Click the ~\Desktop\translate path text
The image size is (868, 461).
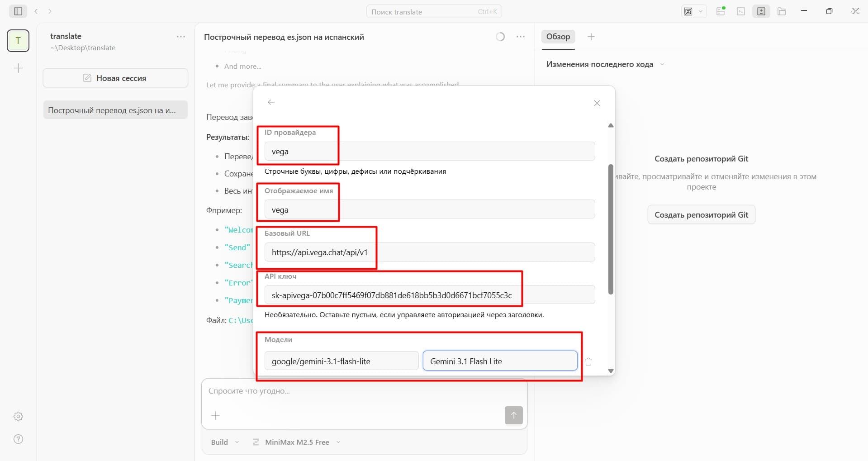point(83,48)
